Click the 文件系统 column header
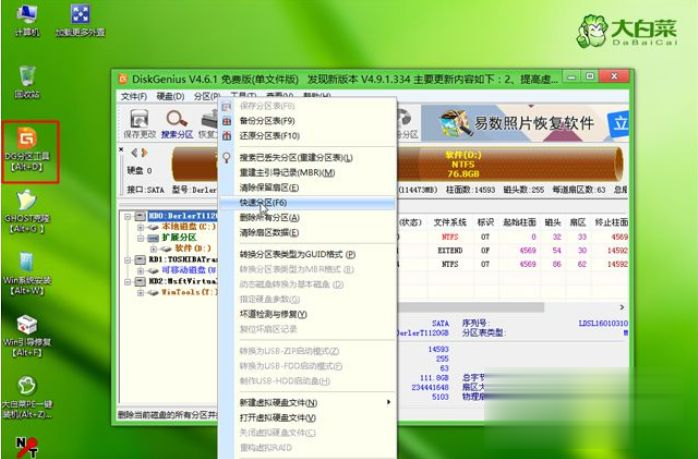Screen dimensions: 698x459 450,222
